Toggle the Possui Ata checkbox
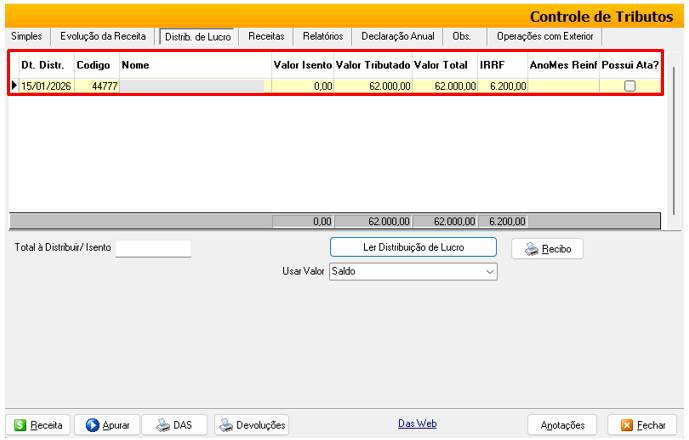 click(x=629, y=86)
